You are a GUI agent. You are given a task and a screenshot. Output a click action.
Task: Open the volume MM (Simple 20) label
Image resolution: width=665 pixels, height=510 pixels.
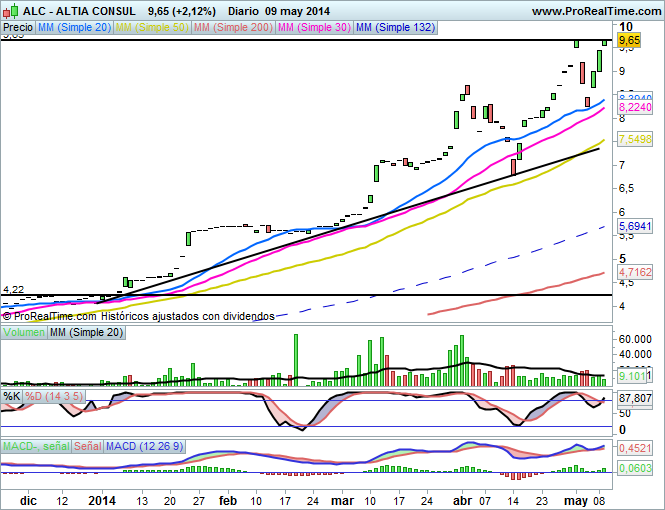(84, 332)
